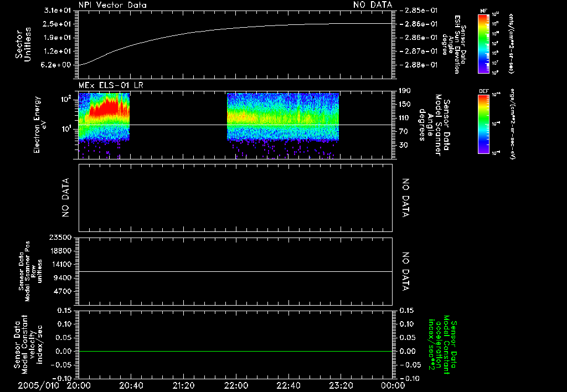Click the '-2.87e-01' right axis value
Screen dimensions: 567x392
tap(419, 51)
